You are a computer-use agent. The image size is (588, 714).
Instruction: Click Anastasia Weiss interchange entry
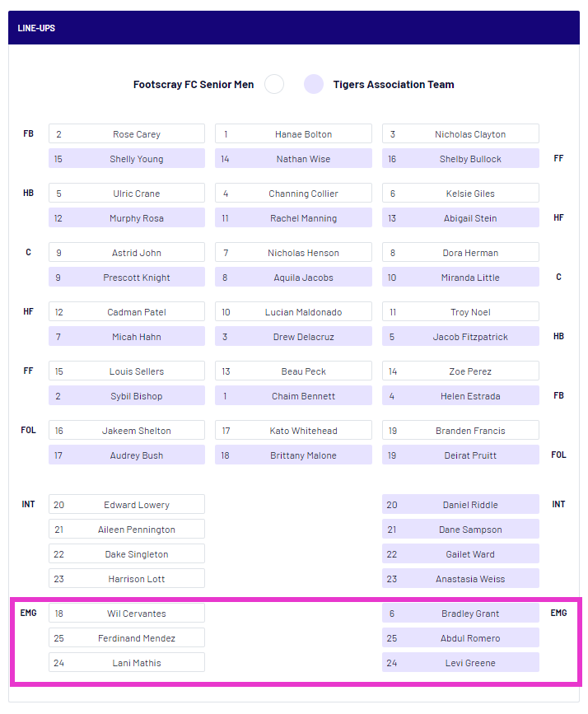point(460,579)
